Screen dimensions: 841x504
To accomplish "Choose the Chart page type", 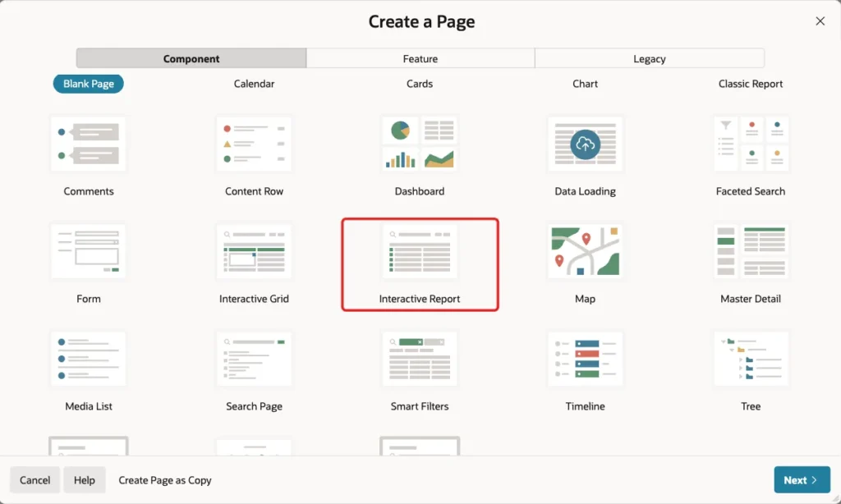I will pos(585,84).
